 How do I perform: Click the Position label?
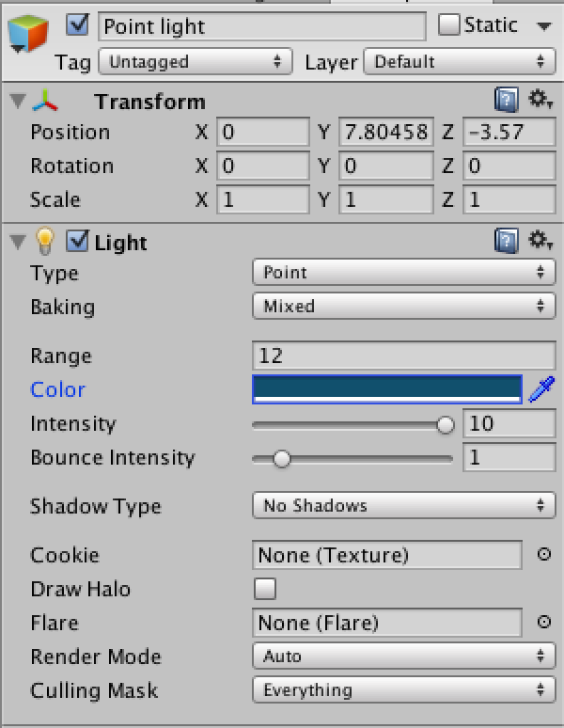pyautogui.click(x=70, y=133)
